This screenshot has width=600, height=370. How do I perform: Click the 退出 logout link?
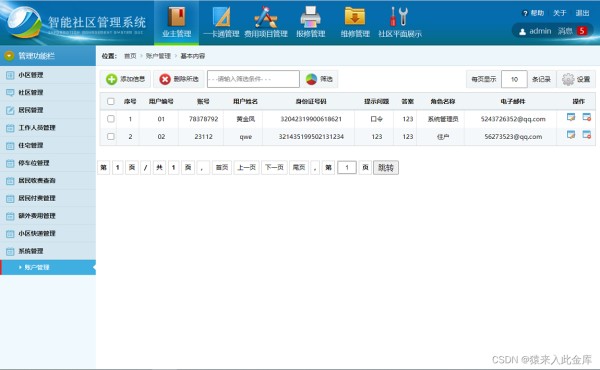point(582,13)
